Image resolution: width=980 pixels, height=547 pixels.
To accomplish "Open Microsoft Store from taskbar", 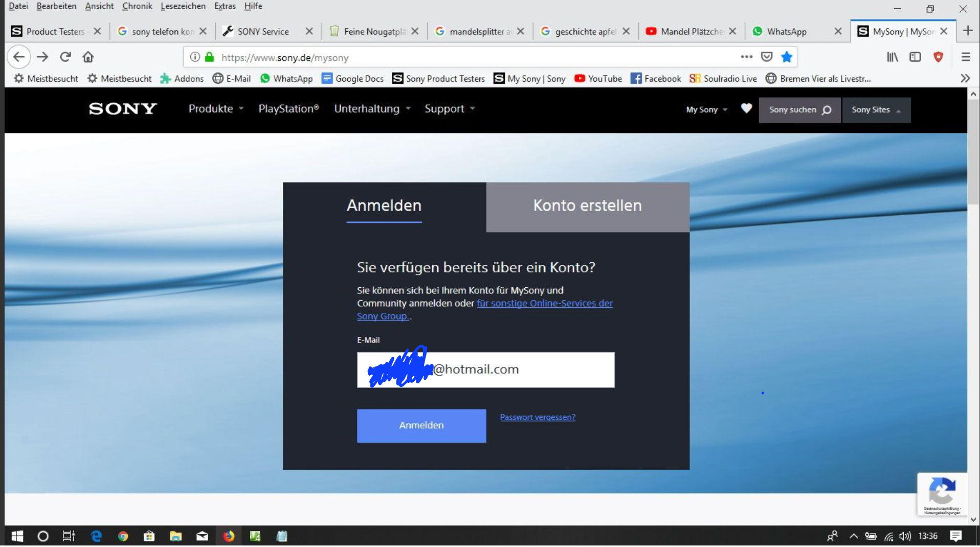I will 149,536.
